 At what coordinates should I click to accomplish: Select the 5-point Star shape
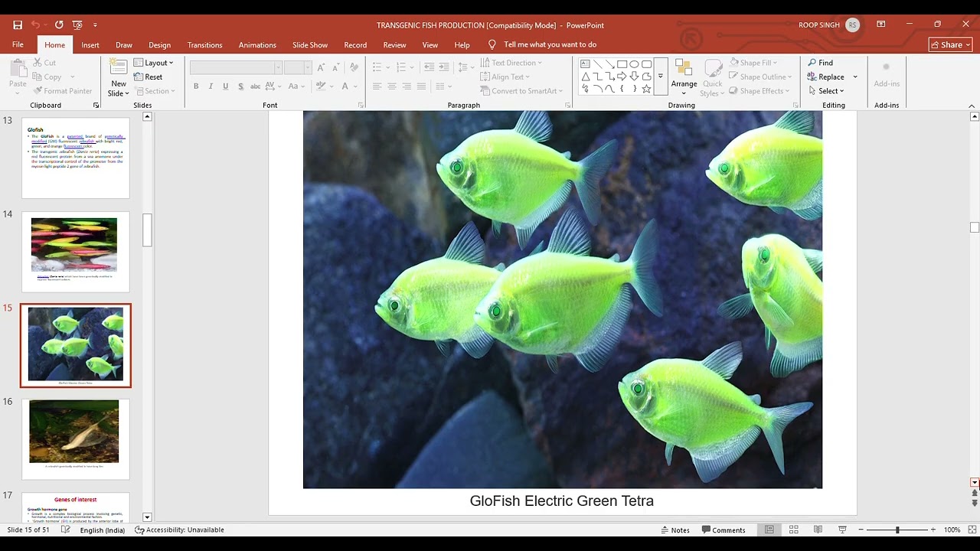click(646, 89)
